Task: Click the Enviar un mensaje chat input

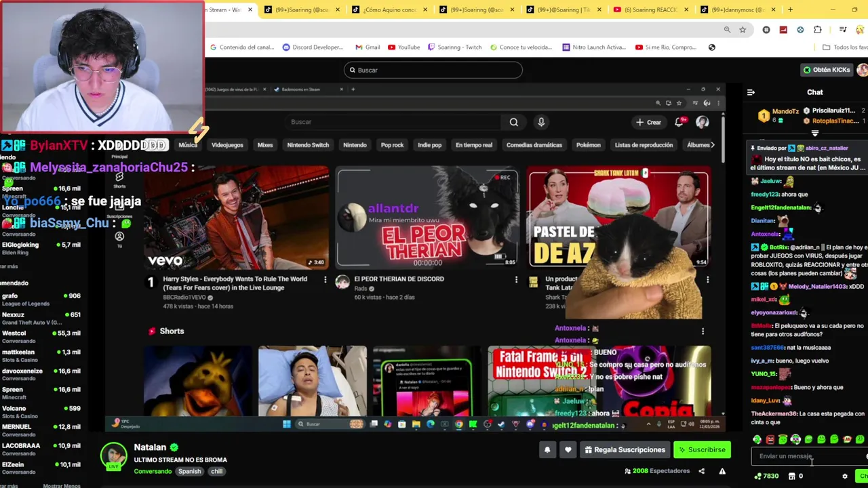Action: point(807,456)
